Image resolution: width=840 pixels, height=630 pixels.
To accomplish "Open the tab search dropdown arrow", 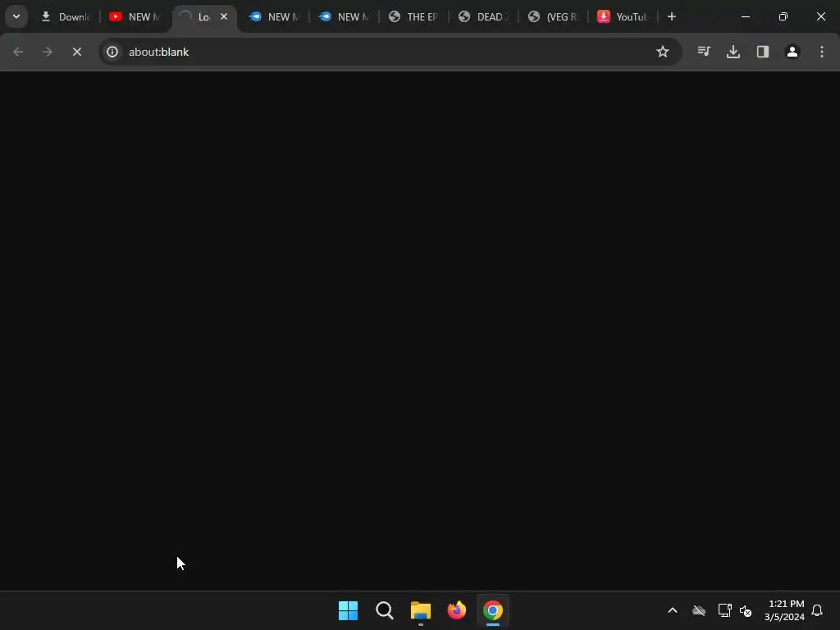I will pos(16,16).
